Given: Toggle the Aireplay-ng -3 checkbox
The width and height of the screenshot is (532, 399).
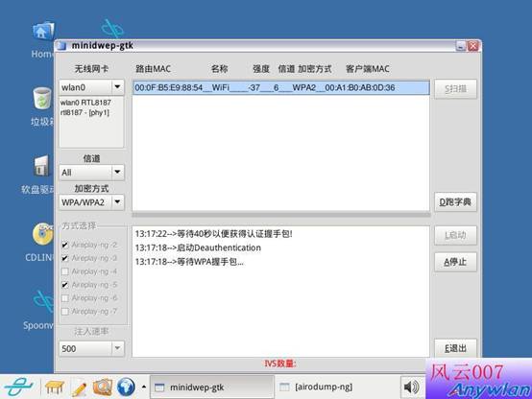Looking at the screenshot, I should [x=64, y=258].
